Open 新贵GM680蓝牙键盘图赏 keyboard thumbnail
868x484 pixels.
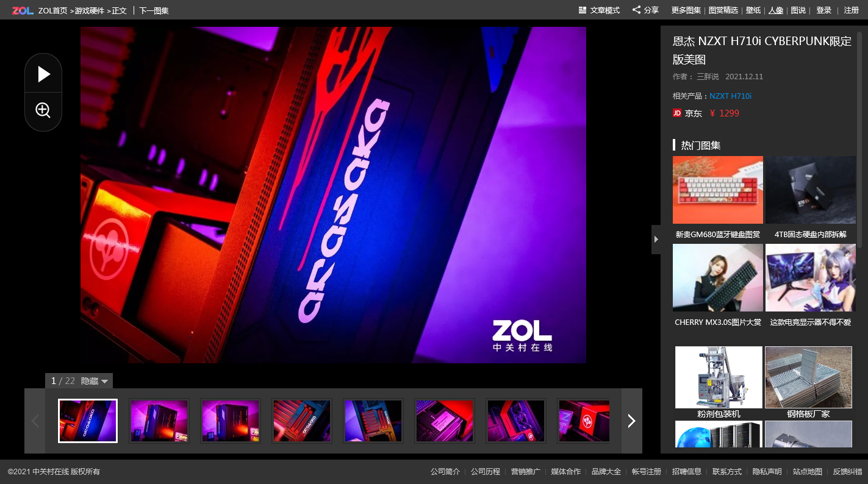tap(718, 190)
